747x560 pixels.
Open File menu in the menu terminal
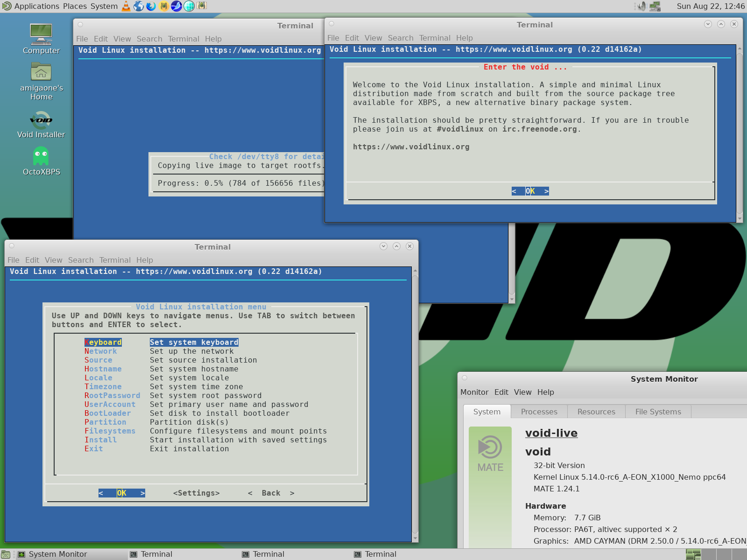[14, 260]
